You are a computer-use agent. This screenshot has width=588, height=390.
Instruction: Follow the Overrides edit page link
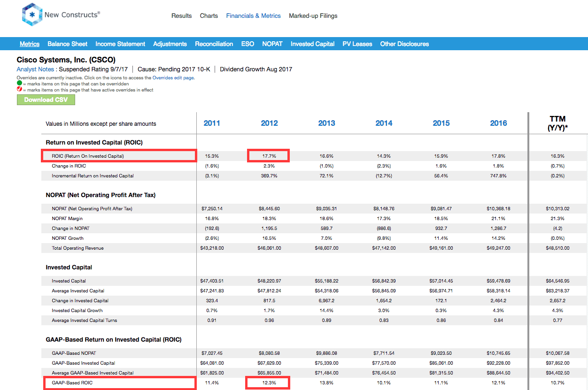(173, 78)
